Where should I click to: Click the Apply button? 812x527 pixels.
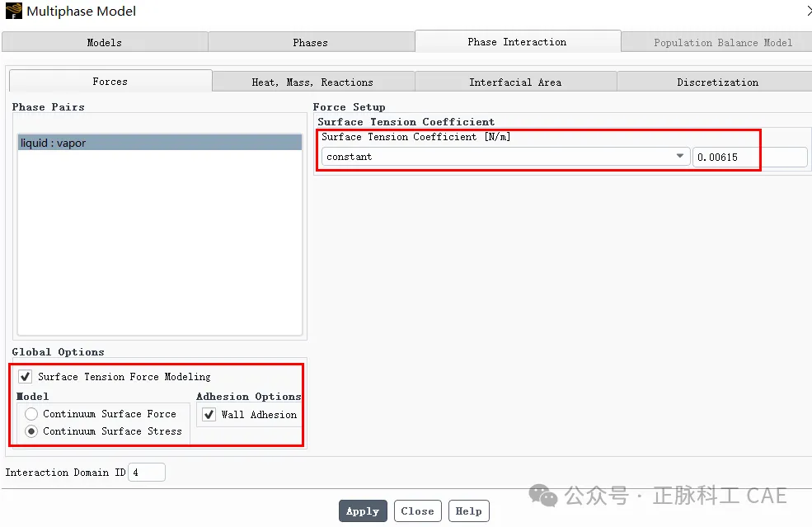(363, 511)
